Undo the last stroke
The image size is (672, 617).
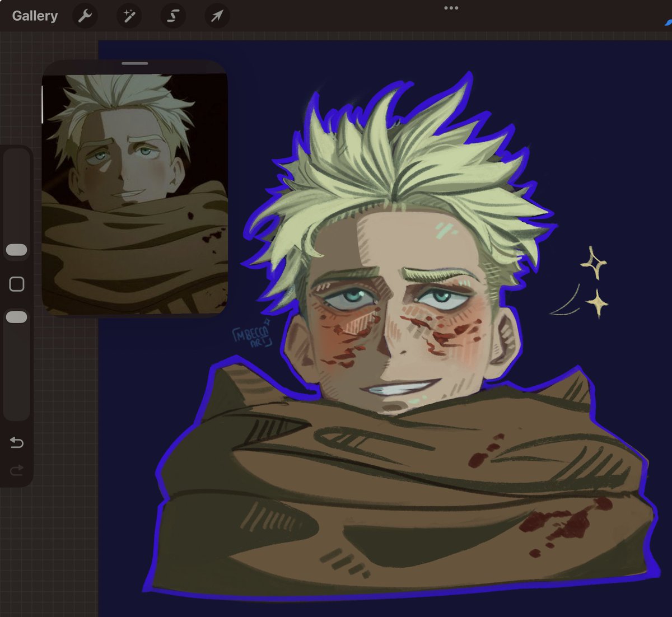pos(17,443)
